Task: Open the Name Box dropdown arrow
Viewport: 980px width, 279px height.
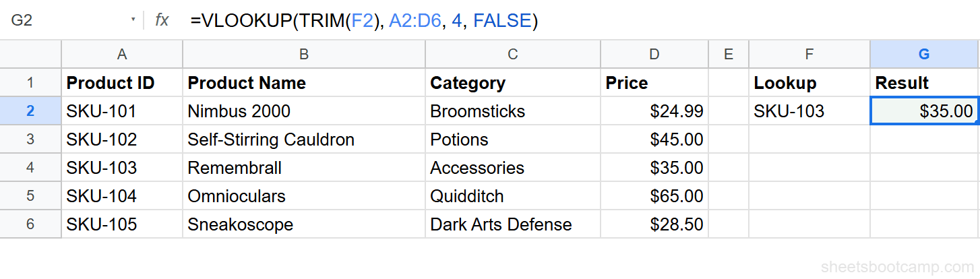Action: [133, 20]
